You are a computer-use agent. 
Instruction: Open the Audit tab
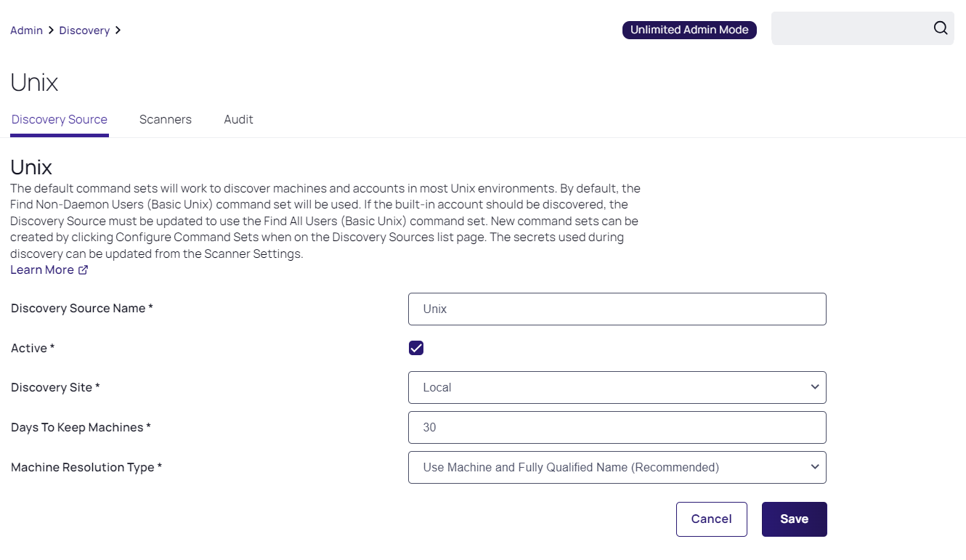click(x=238, y=120)
